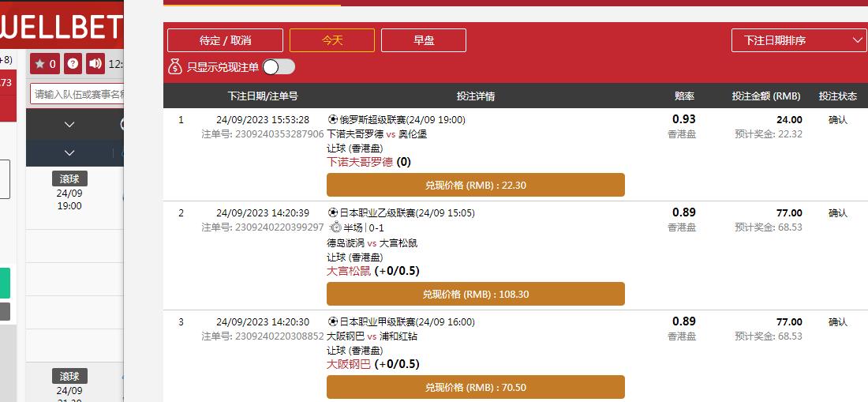Cash out bet 1 for 22.30
This screenshot has height=402, width=868.
coord(476,185)
